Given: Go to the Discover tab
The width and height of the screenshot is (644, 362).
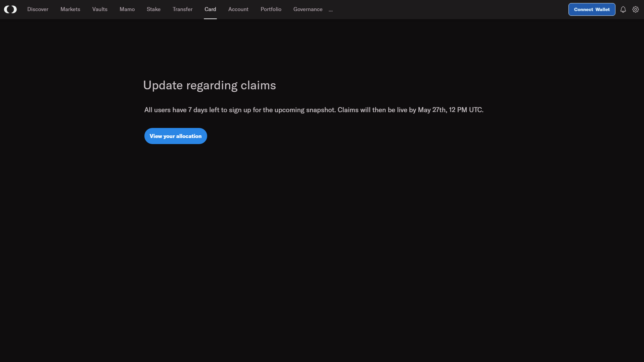Looking at the screenshot, I should point(38,9).
